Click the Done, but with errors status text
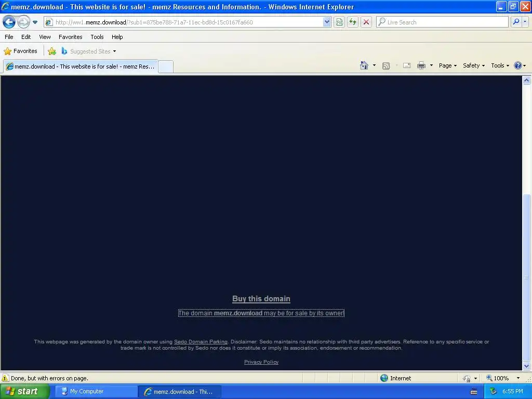 click(x=49, y=378)
